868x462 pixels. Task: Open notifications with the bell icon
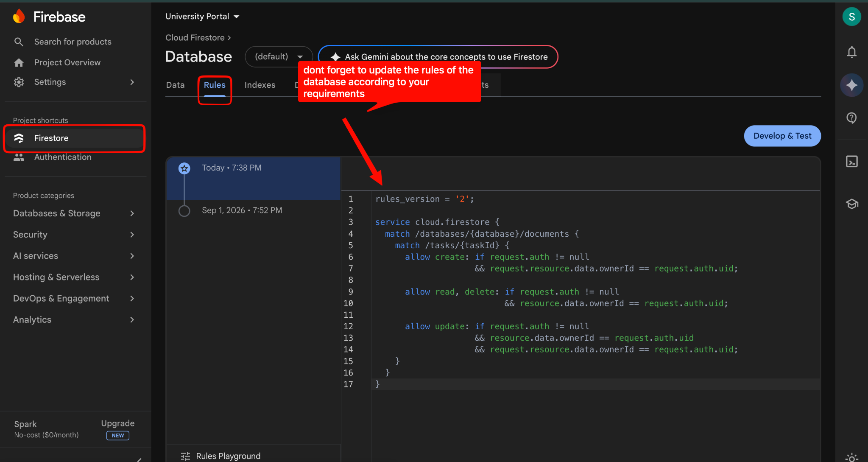point(851,52)
